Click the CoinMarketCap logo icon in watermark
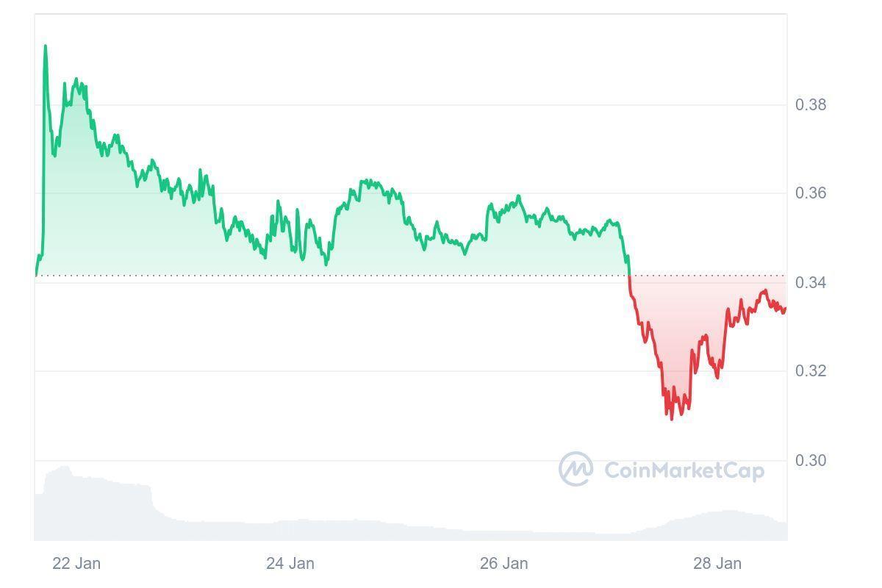This screenshot has width=882, height=588. click(576, 469)
